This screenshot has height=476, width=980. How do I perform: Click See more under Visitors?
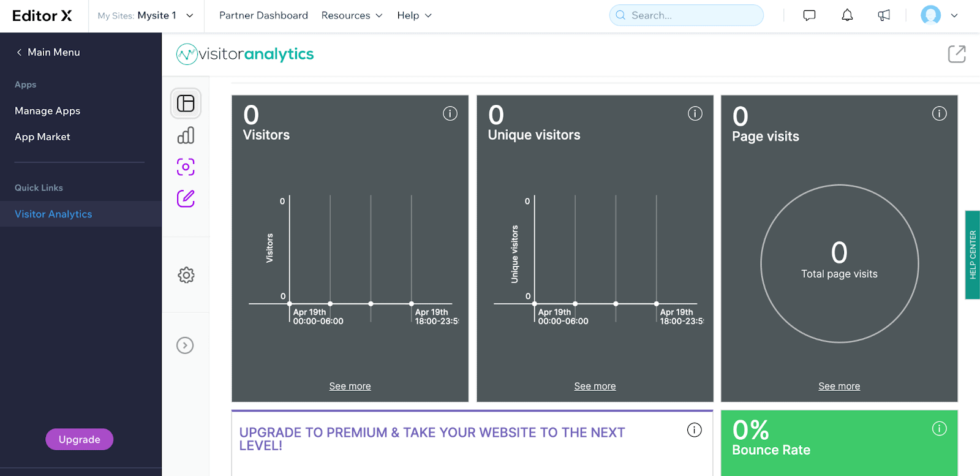click(350, 386)
